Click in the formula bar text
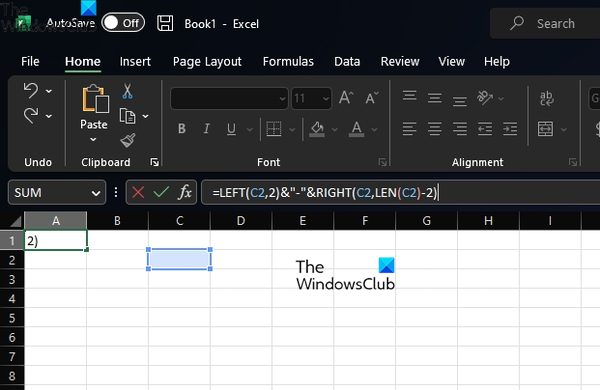The width and height of the screenshot is (600, 390). click(324, 192)
